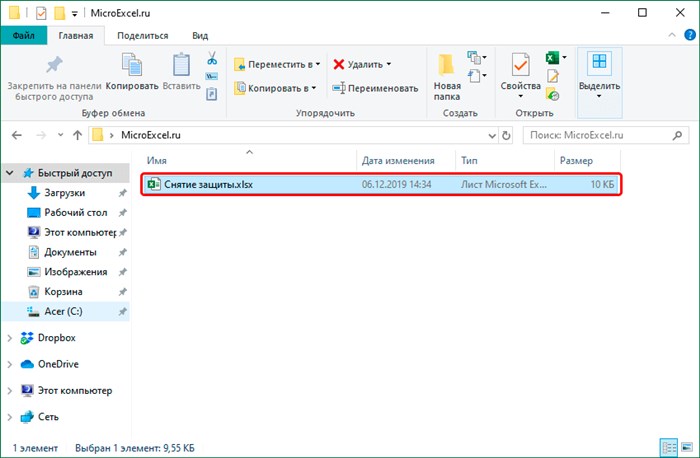This screenshot has width=700, height=458.
Task: Click the red Удалить button
Action: pos(362,64)
